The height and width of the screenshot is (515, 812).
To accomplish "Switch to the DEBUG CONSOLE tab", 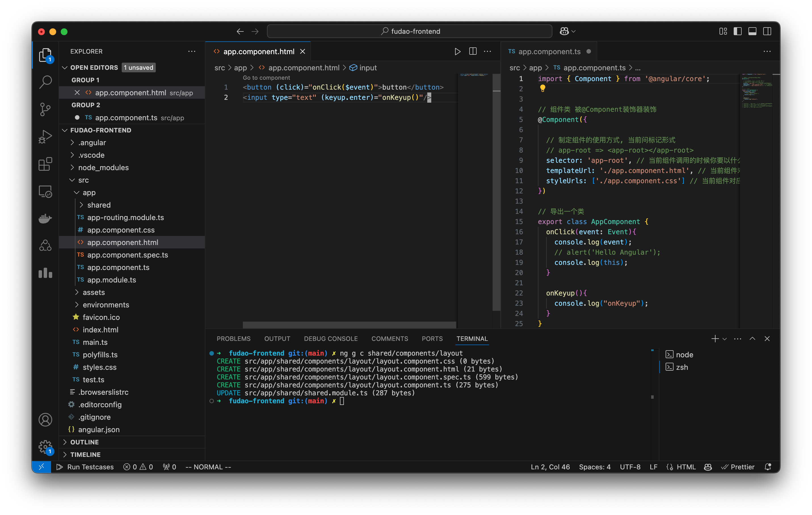I will 331,339.
